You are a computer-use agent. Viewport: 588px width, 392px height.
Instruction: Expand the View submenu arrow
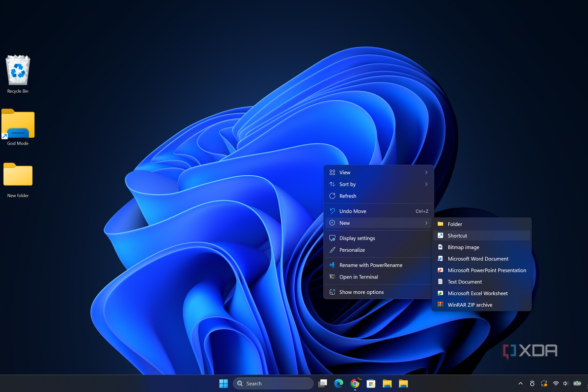pos(426,173)
